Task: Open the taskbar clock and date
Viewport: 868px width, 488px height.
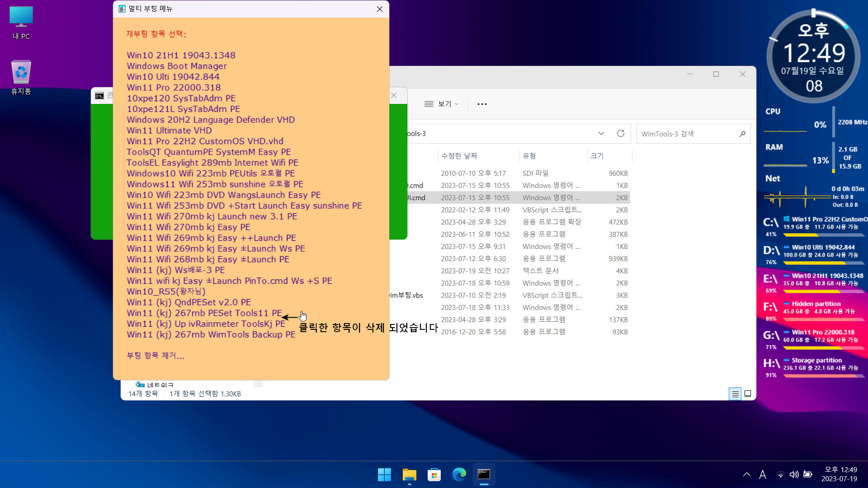Action: click(x=840, y=474)
